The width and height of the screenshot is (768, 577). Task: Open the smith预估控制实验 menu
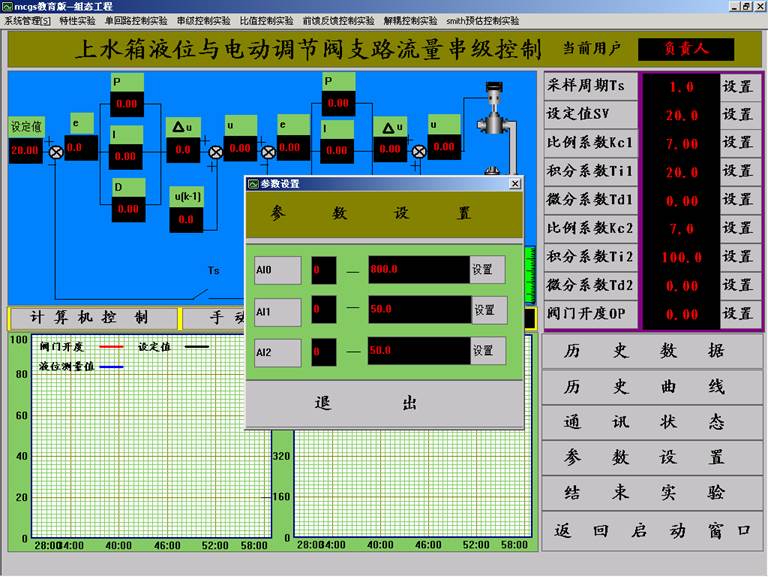click(483, 20)
